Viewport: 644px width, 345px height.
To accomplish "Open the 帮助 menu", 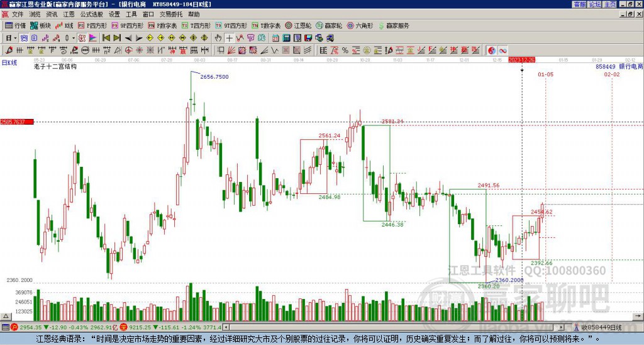I will 194,14.
